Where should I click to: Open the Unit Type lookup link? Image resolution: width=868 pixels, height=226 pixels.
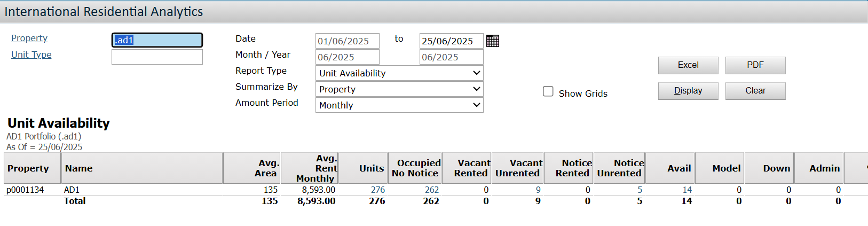click(x=31, y=54)
